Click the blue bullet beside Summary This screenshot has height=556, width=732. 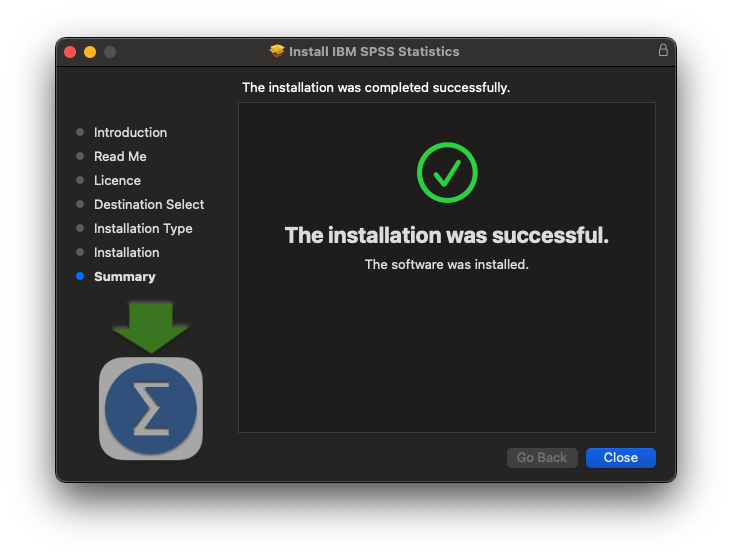tap(80, 276)
